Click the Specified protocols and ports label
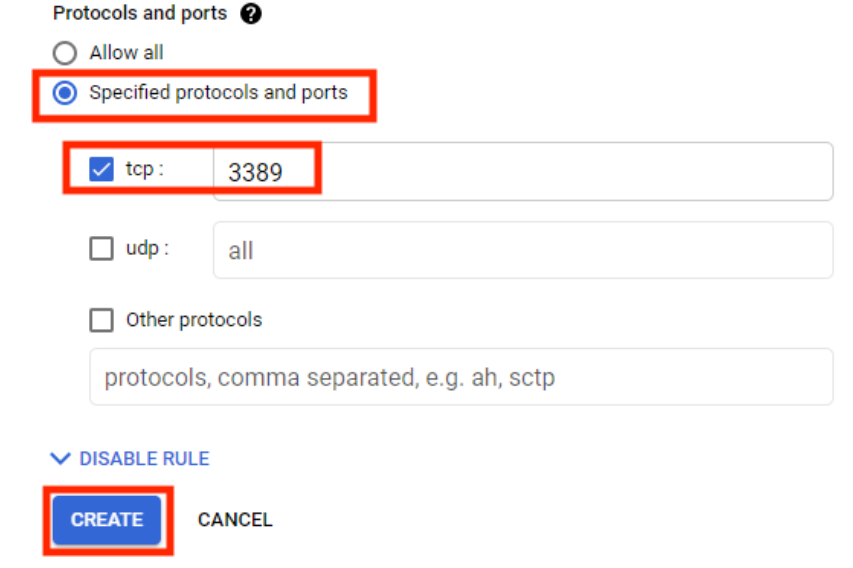This screenshot has height=568, width=853. point(218,93)
